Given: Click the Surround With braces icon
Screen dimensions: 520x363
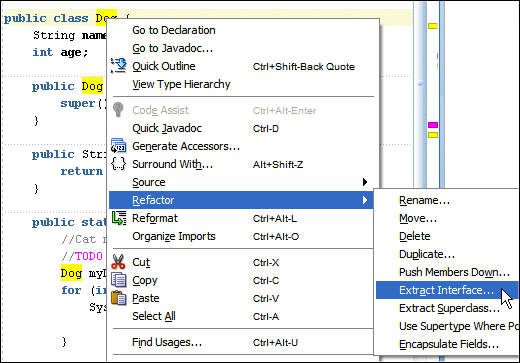Looking at the screenshot, I should (x=118, y=164).
